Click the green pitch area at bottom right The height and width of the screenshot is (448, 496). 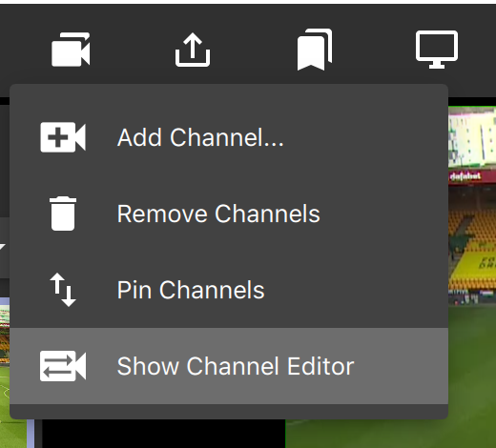391,434
